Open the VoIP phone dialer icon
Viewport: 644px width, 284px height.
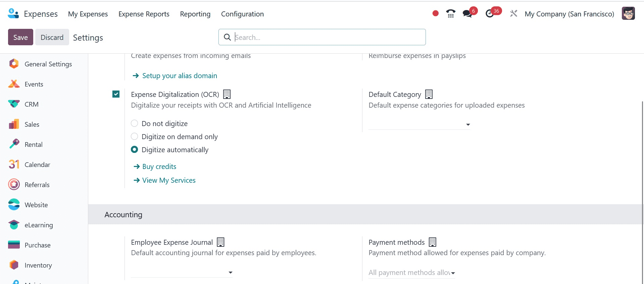point(451,14)
